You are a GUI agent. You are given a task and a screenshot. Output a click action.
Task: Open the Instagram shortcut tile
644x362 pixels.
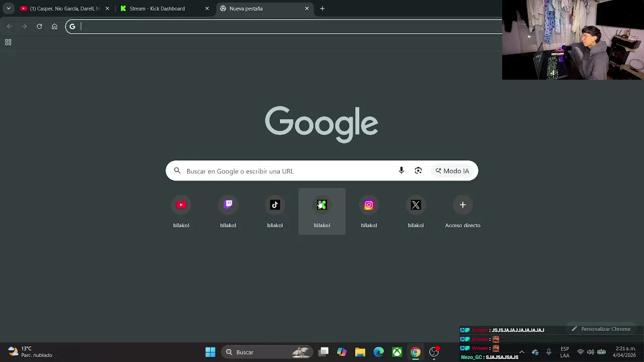coord(369,211)
